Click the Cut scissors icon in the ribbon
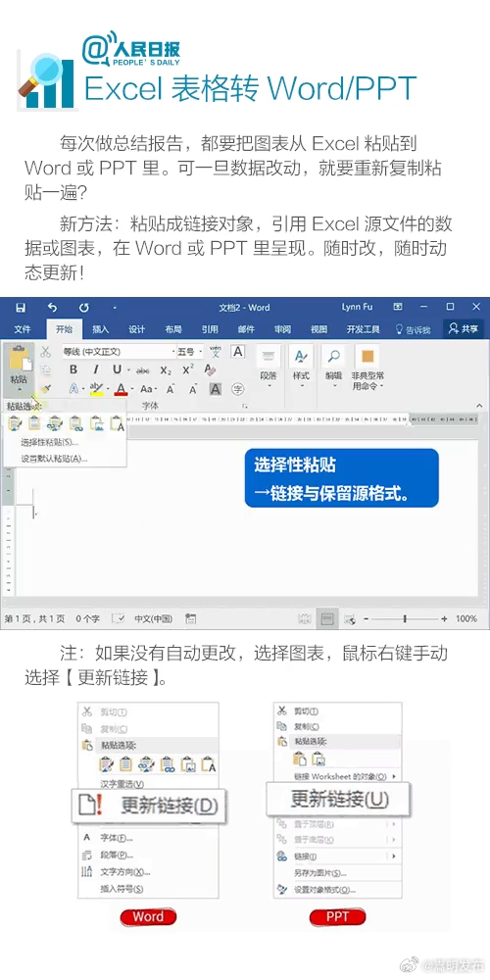 click(x=45, y=352)
